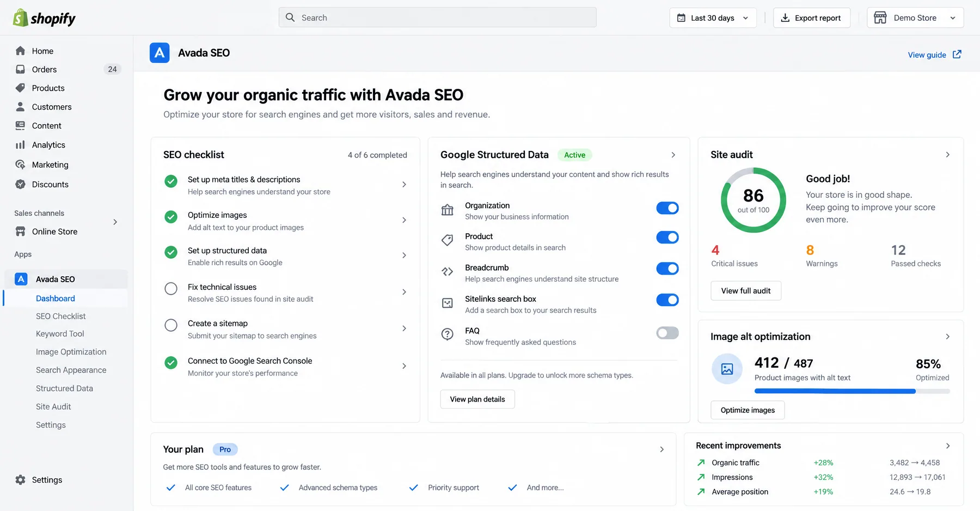980x511 pixels.
Task: Click the FAQ question mark icon
Action: tap(448, 334)
